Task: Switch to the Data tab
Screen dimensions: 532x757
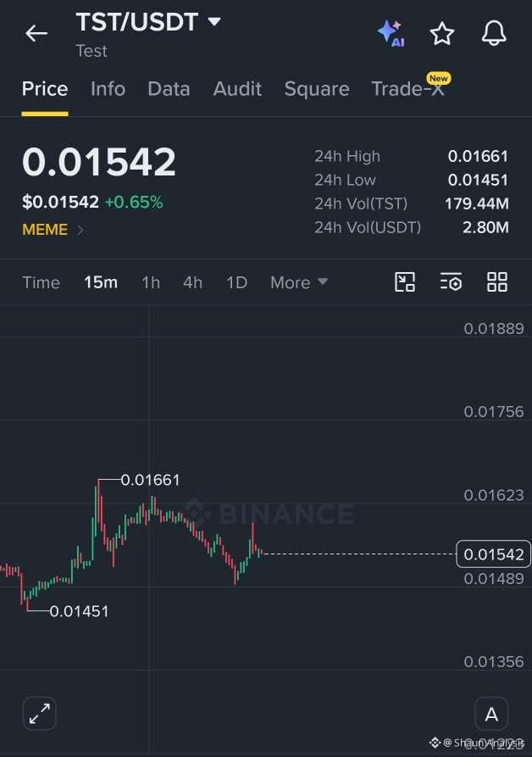Action: point(169,89)
